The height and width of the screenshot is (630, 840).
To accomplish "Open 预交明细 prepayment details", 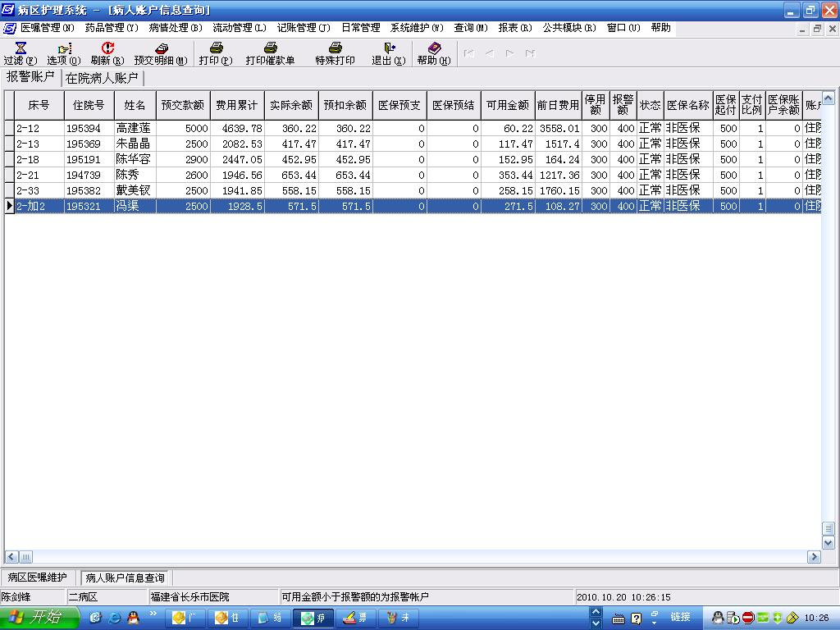I will (161, 53).
